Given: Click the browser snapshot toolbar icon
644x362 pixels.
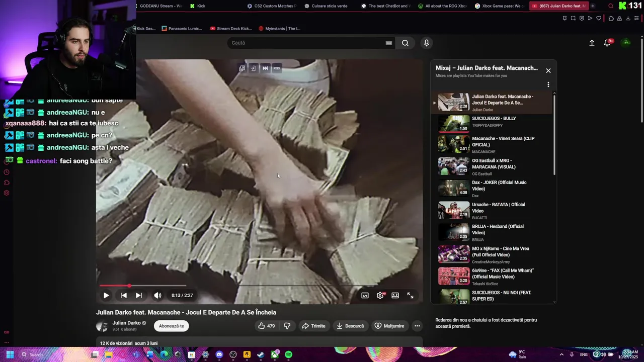Looking at the screenshot, I should (x=573, y=18).
